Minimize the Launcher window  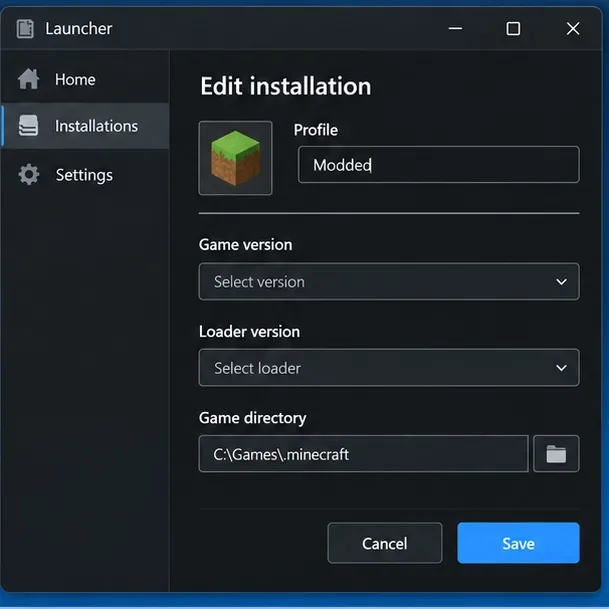pyautogui.click(x=455, y=28)
